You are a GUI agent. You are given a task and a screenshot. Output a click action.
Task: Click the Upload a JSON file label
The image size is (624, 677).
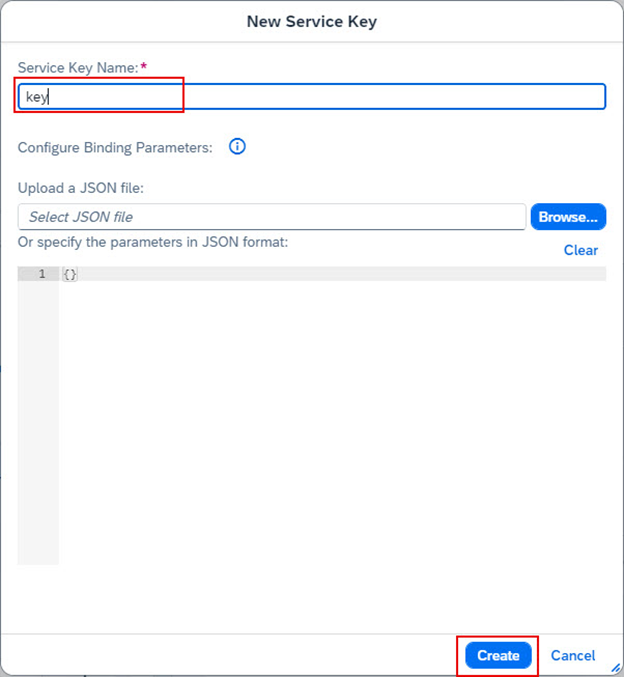pos(82,188)
